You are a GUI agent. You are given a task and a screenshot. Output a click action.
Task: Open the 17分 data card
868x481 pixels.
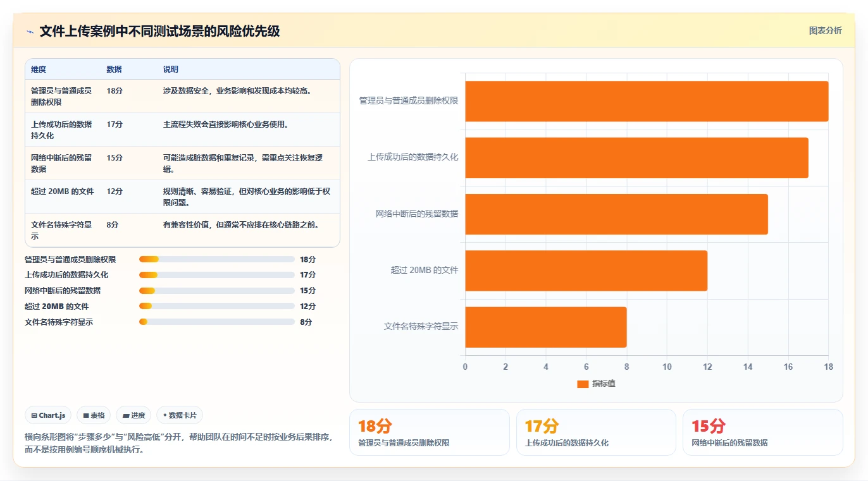tap(596, 432)
